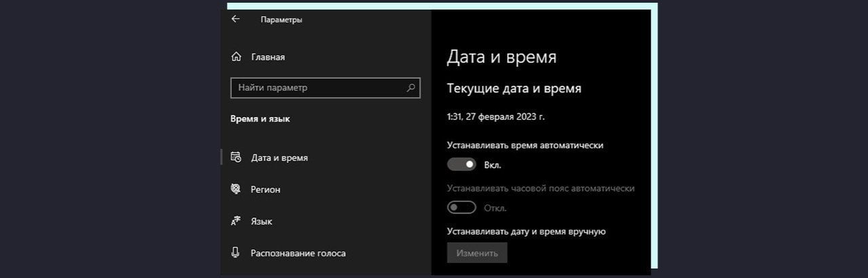Image resolution: width=868 pixels, height=278 pixels.
Task: Click Устанавливать часовой пояс автоматически label
Action: (x=541, y=188)
